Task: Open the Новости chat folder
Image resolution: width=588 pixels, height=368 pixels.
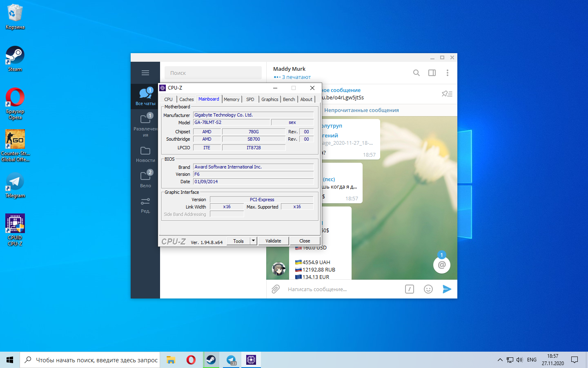Action: coord(145,154)
